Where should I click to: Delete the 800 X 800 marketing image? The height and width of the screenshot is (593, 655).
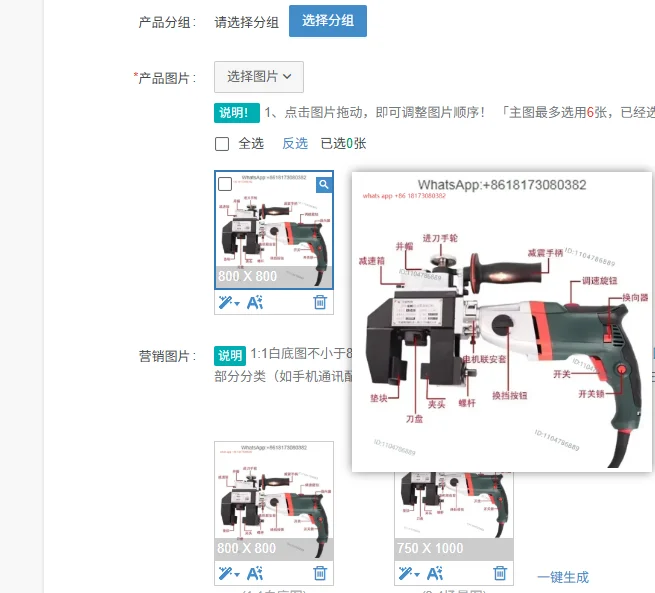[320, 573]
